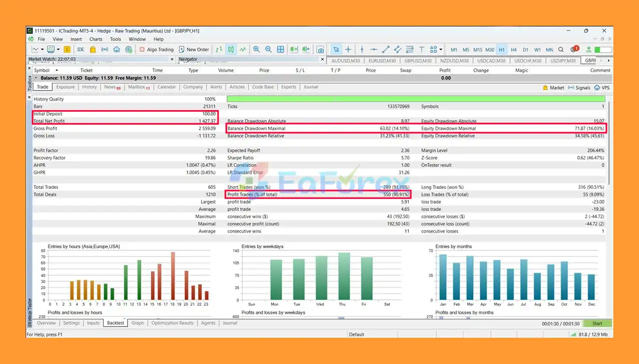
Task: Open the Charts menu
Action: click(96, 39)
